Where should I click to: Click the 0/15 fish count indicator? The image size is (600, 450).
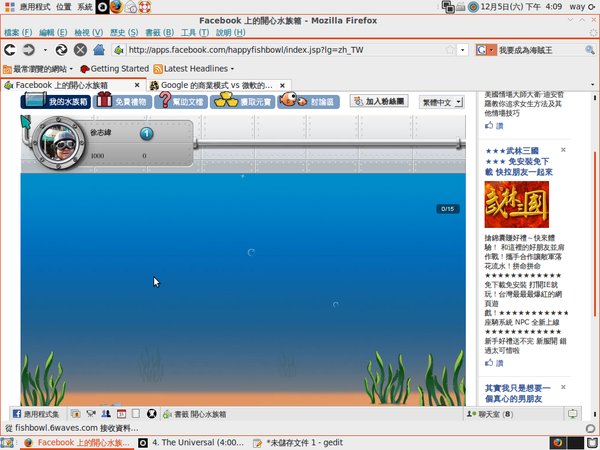[448, 209]
